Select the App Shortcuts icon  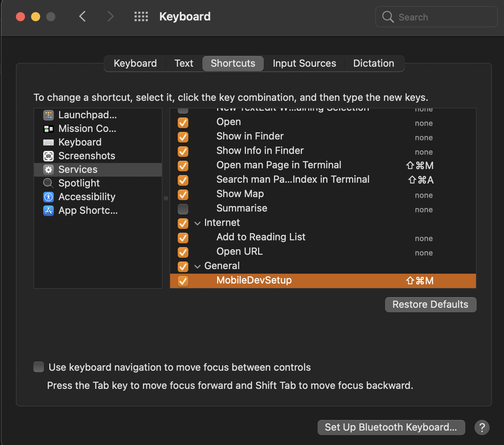(x=48, y=210)
